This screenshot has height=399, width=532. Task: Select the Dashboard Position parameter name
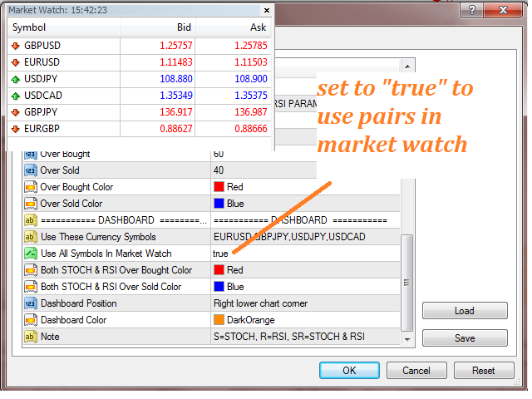click(x=79, y=303)
